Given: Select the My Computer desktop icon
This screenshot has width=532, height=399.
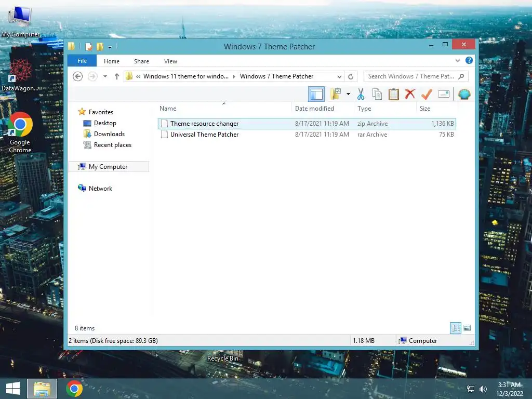Looking at the screenshot, I should 20,22.
